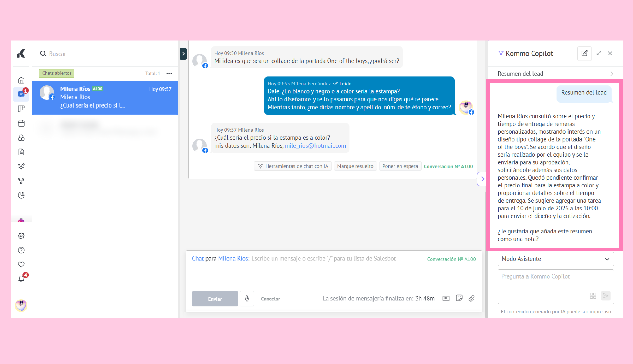Click the Enviar button
Image resolution: width=633 pixels, height=364 pixels.
pyautogui.click(x=215, y=299)
